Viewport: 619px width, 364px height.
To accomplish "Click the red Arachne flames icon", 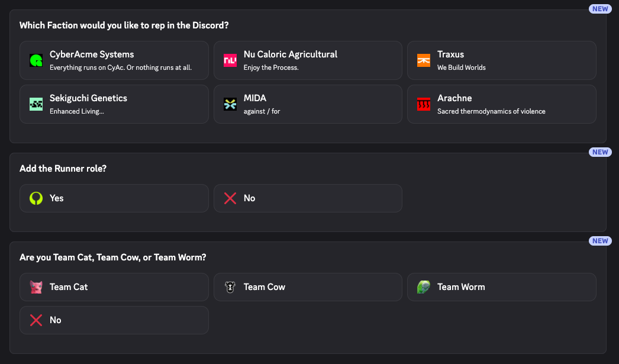I will pyautogui.click(x=423, y=104).
